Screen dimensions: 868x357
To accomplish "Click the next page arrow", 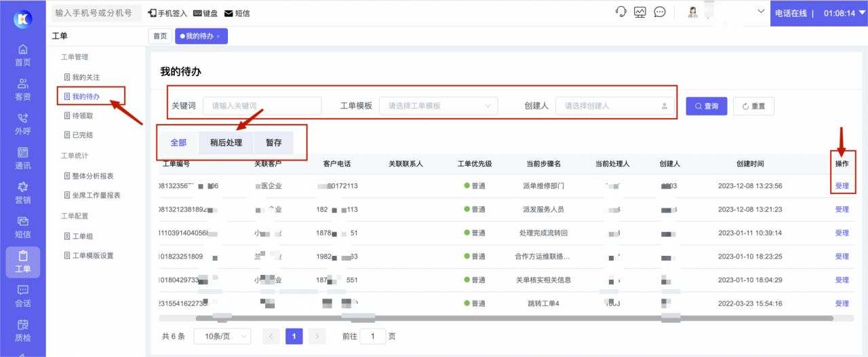I will tap(317, 336).
